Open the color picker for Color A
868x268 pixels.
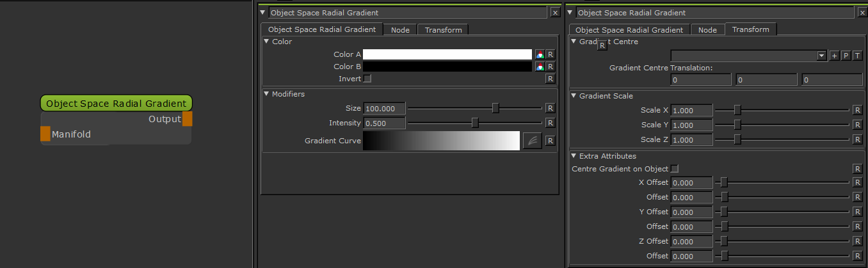(x=540, y=55)
